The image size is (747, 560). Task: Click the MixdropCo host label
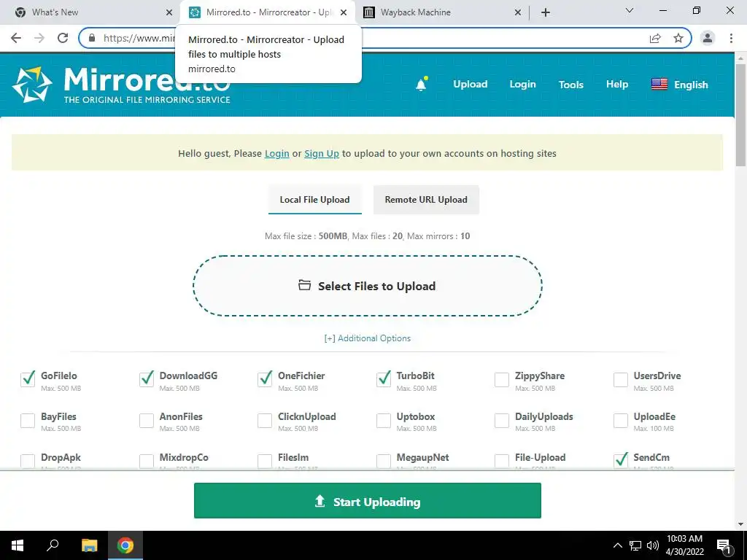click(x=183, y=457)
